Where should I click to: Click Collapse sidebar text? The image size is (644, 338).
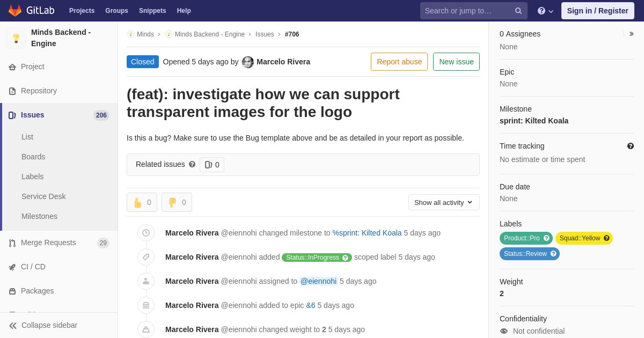pyautogui.click(x=49, y=325)
